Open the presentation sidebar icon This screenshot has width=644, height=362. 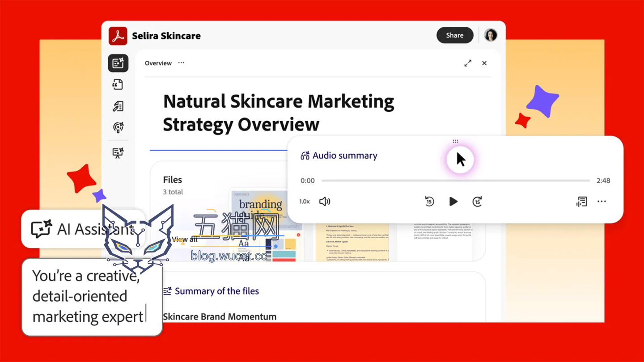tap(118, 153)
